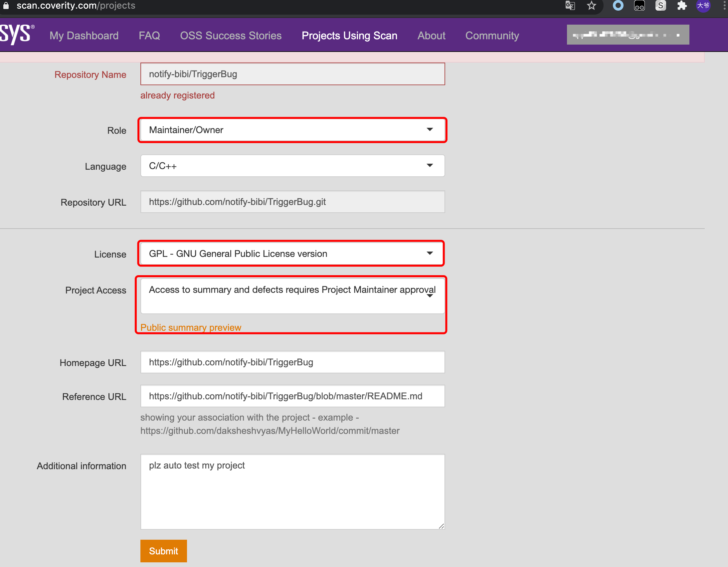728x567 pixels.
Task: Open the Public summary preview link
Action: pyautogui.click(x=191, y=327)
